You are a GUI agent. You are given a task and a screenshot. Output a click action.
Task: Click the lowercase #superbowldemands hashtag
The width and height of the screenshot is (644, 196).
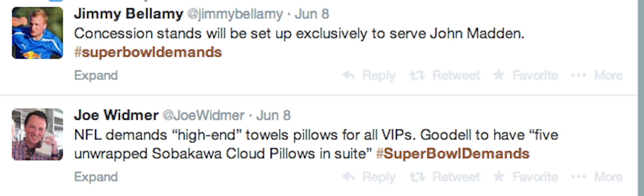148,52
